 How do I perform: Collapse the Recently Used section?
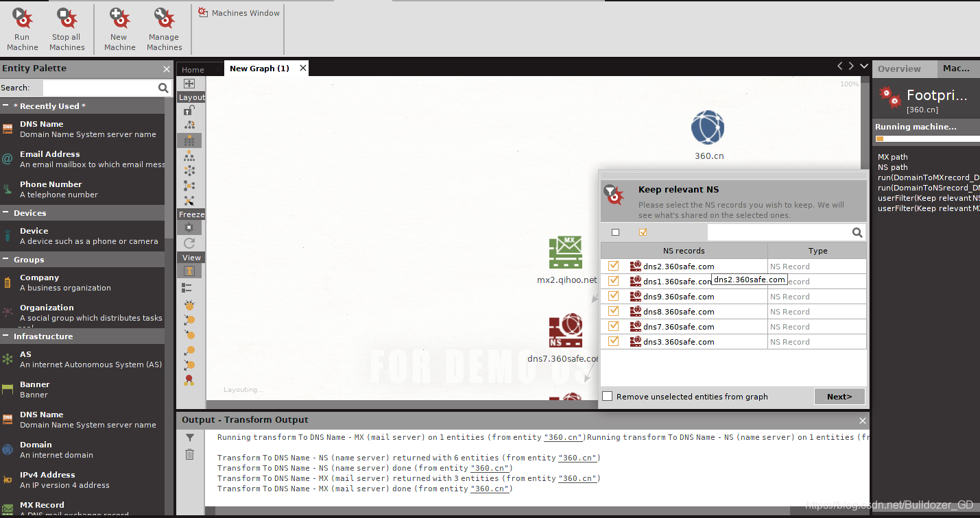pyautogui.click(x=5, y=106)
